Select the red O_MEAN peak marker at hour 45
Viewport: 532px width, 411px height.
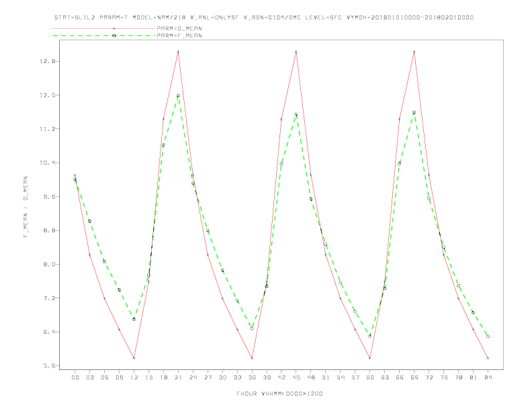pyautogui.click(x=296, y=52)
